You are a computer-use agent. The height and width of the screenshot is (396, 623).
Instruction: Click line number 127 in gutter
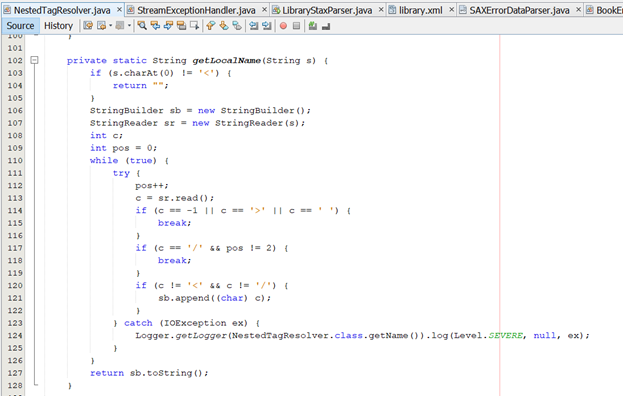15,373
